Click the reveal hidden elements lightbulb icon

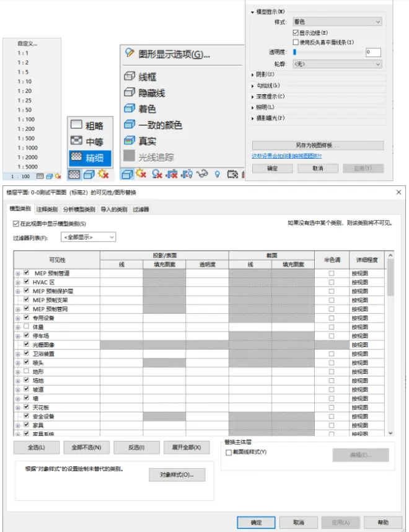(217, 174)
